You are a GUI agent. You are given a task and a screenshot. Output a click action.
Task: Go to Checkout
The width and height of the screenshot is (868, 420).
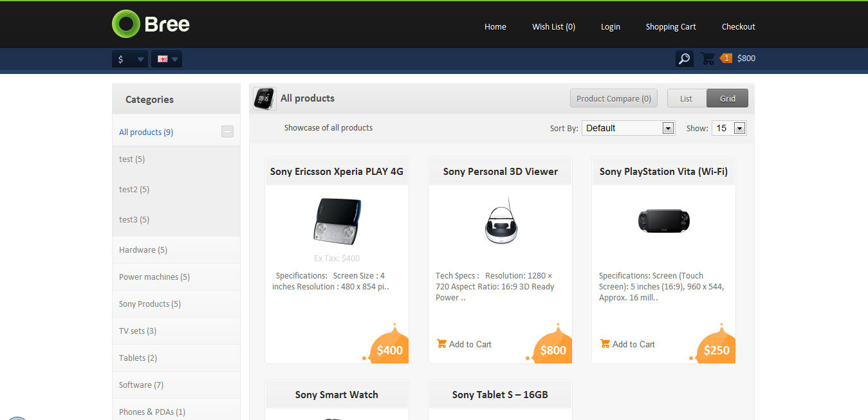click(739, 26)
